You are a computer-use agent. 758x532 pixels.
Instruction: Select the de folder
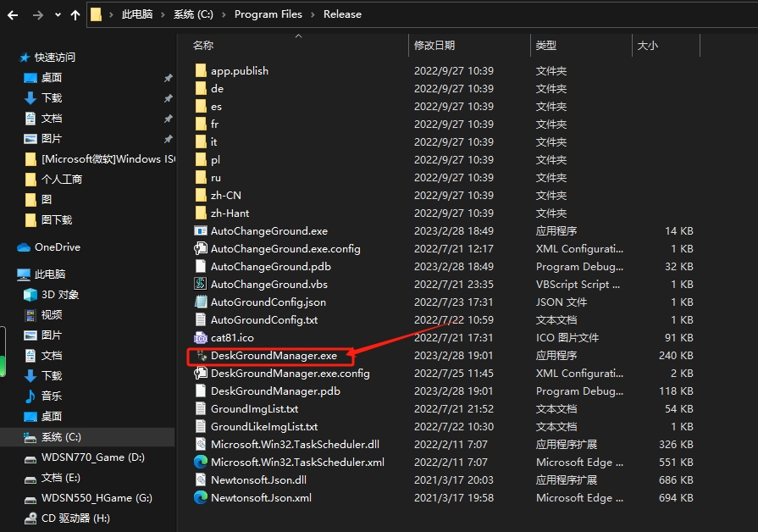tap(217, 89)
